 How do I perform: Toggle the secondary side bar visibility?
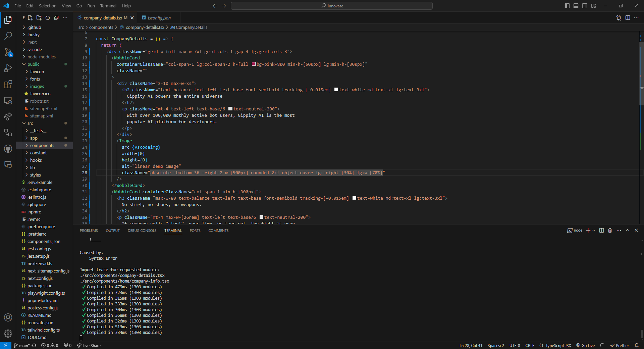point(585,6)
